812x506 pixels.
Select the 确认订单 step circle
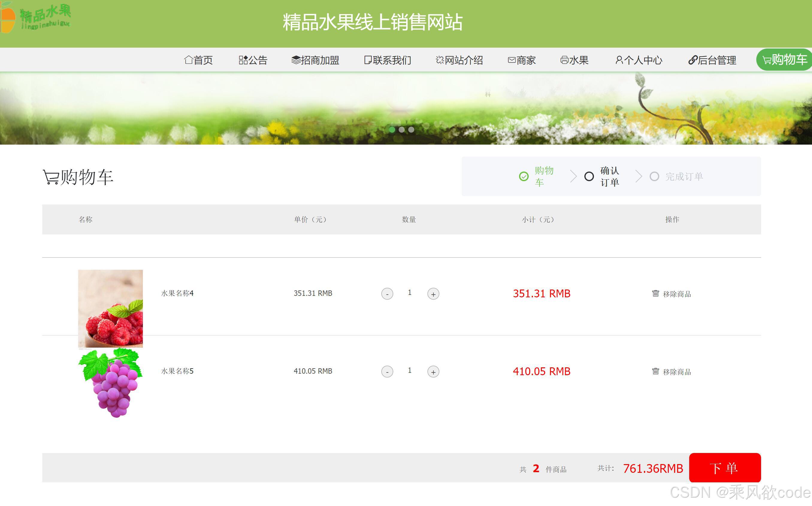pyautogui.click(x=589, y=176)
